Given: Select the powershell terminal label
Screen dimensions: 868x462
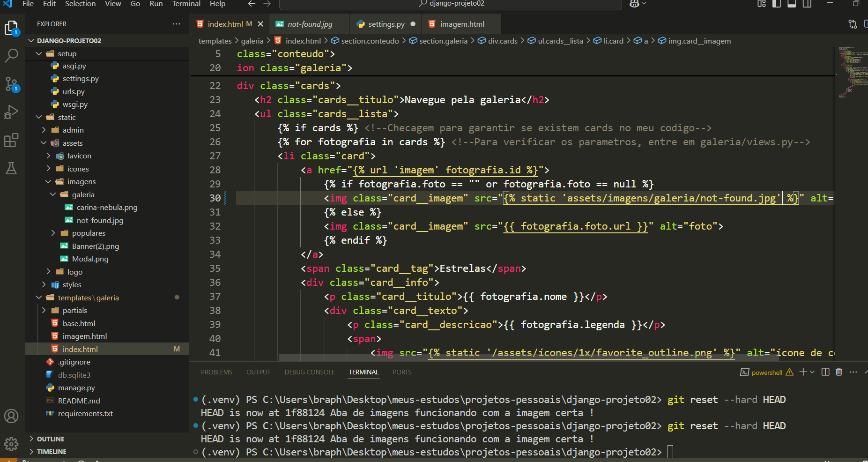Looking at the screenshot, I should click(x=767, y=373).
